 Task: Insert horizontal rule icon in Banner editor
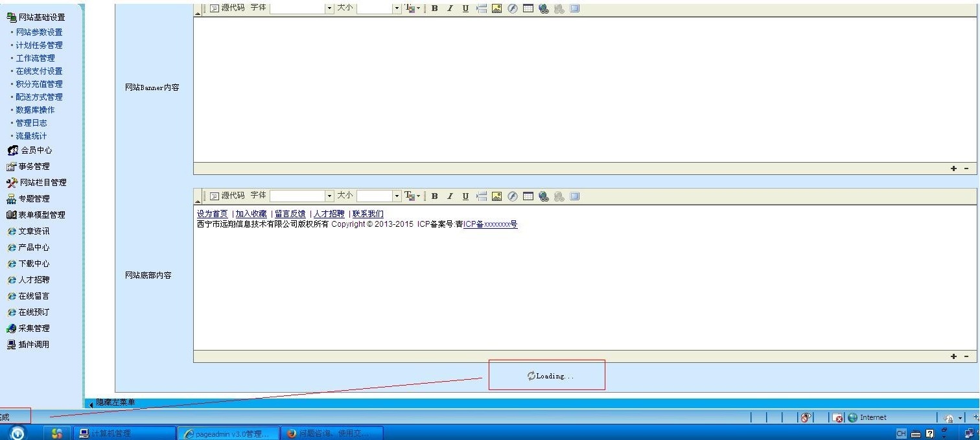tap(481, 8)
